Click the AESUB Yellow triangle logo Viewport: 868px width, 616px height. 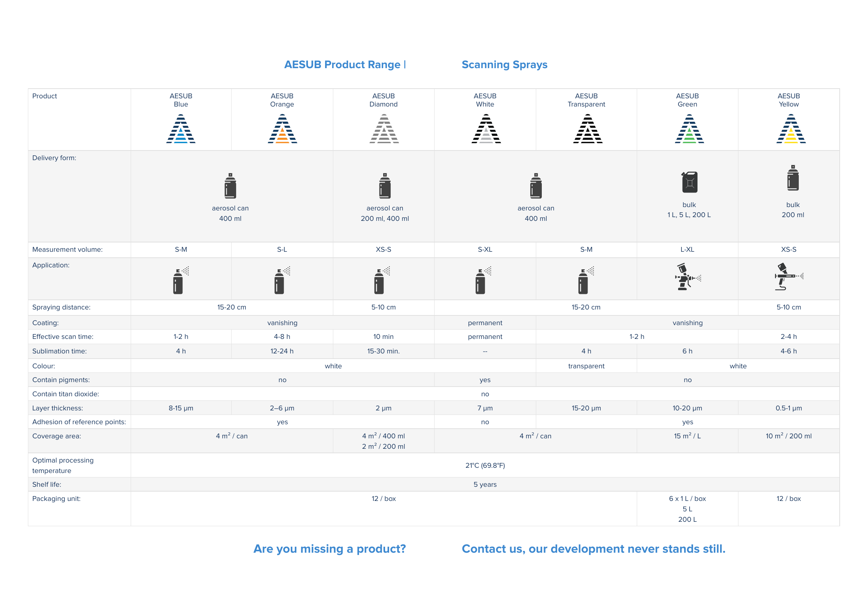[791, 129]
